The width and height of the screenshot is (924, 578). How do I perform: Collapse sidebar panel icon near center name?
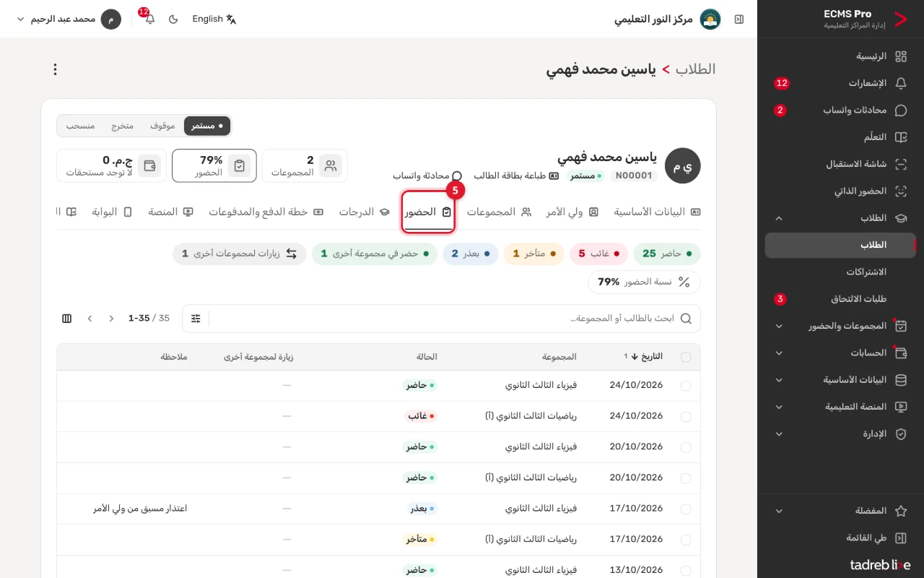click(x=738, y=19)
